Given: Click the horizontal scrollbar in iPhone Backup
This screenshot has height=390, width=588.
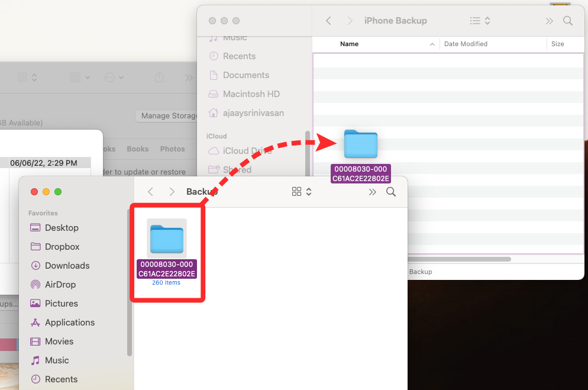Looking at the screenshot, I should (x=459, y=259).
